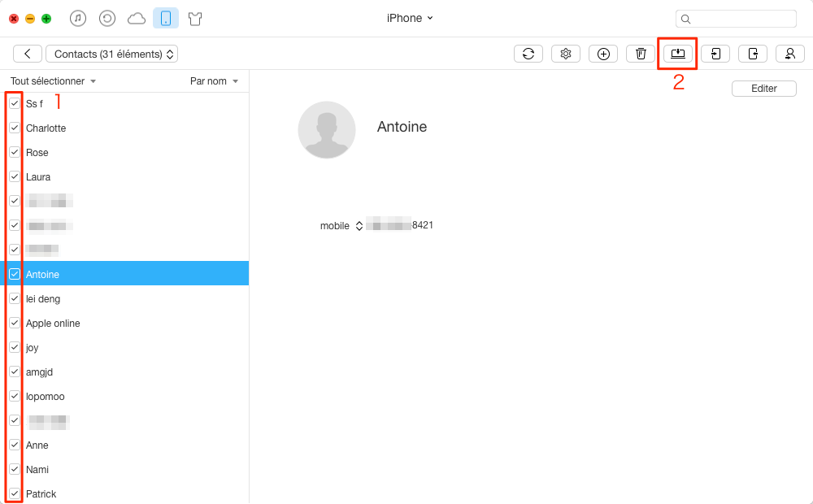Select the Apple online contact

pyautogui.click(x=53, y=323)
